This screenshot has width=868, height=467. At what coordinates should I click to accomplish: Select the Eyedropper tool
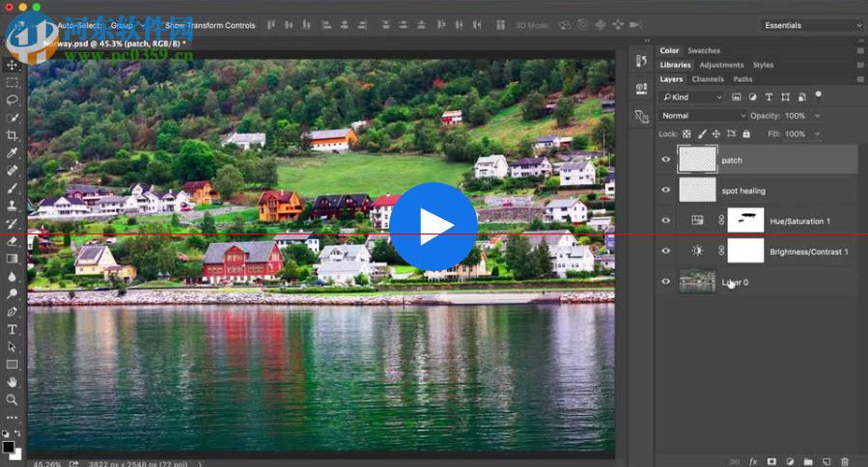coord(12,153)
